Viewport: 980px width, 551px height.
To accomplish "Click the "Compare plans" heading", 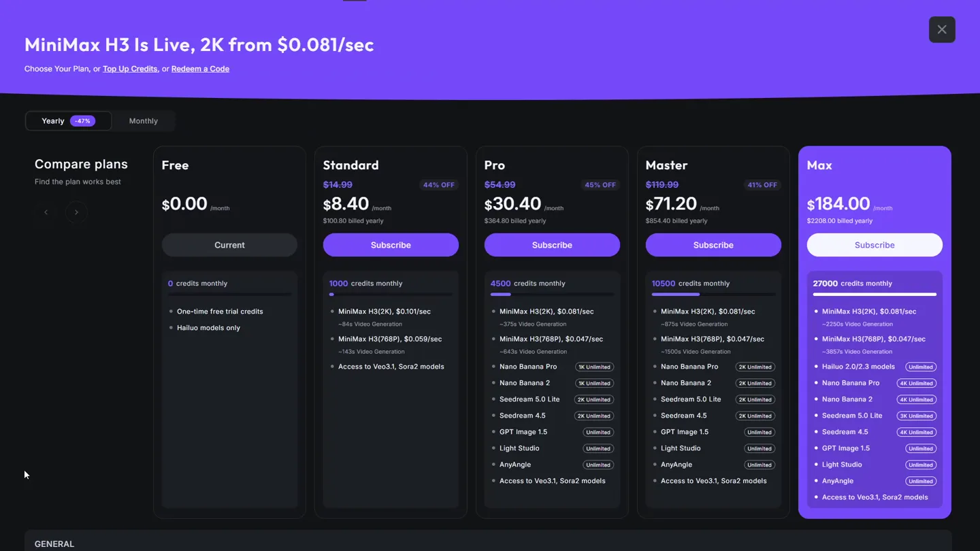I will (x=81, y=164).
